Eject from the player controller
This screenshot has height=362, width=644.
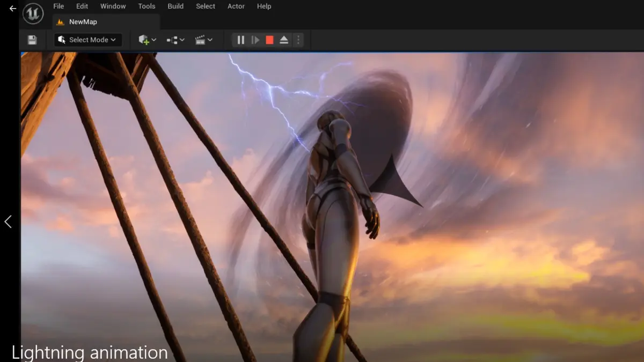tap(284, 40)
